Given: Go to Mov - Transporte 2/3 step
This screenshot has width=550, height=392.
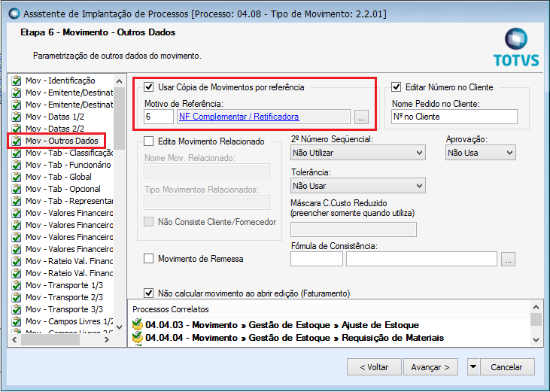Looking at the screenshot, I should pyautogui.click(x=64, y=297).
